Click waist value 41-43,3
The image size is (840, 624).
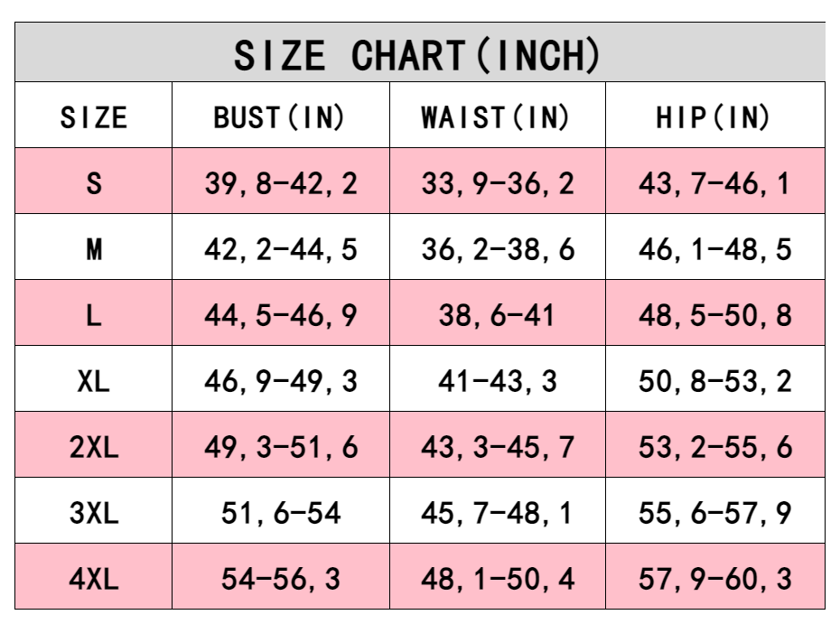point(498,381)
